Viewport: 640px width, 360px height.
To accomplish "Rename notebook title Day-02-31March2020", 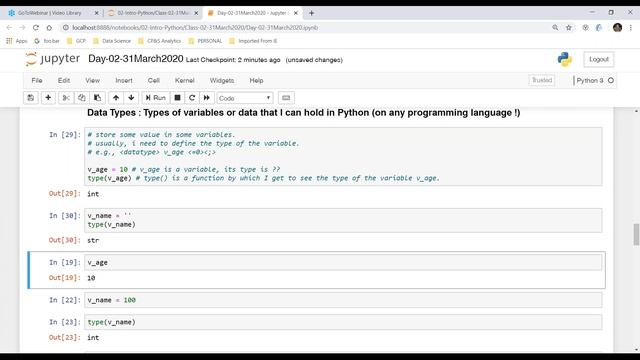I will point(136,59).
